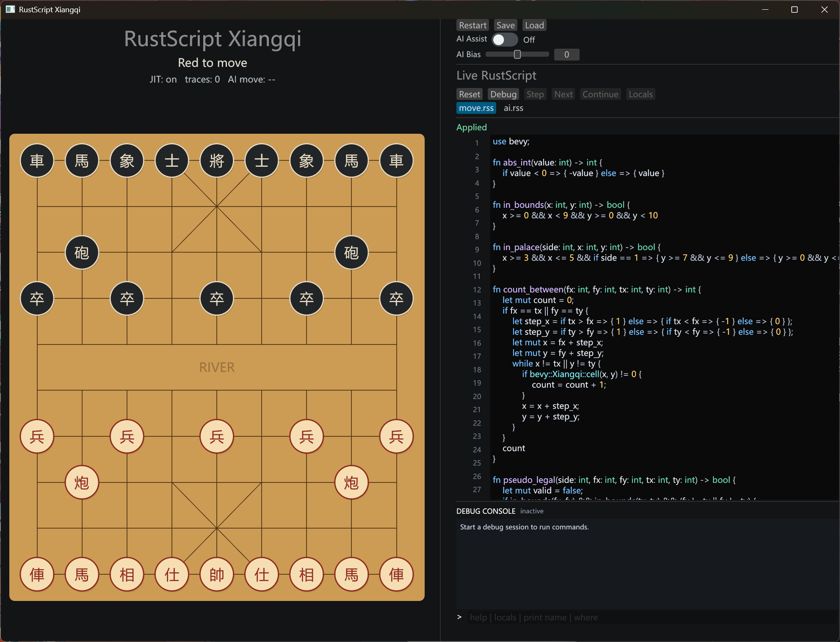Select the red advisor 仕 left of general
The width and height of the screenshot is (840, 642).
pos(172,574)
